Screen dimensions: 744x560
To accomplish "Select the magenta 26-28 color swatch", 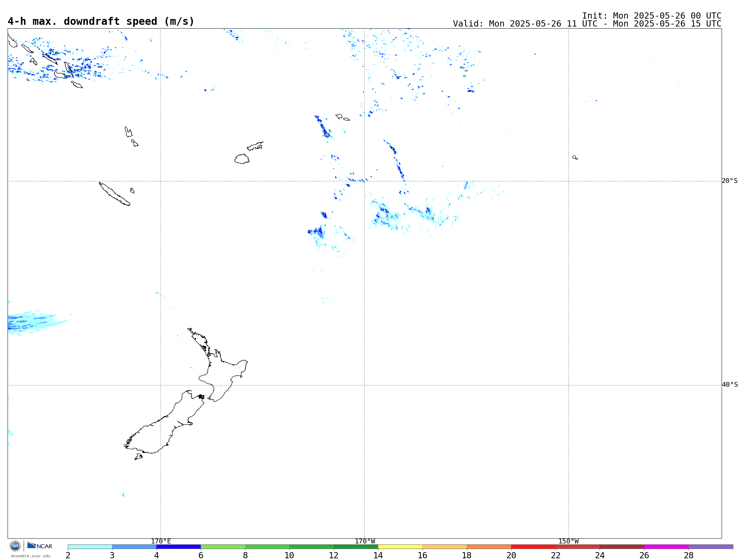I will pos(666,547).
